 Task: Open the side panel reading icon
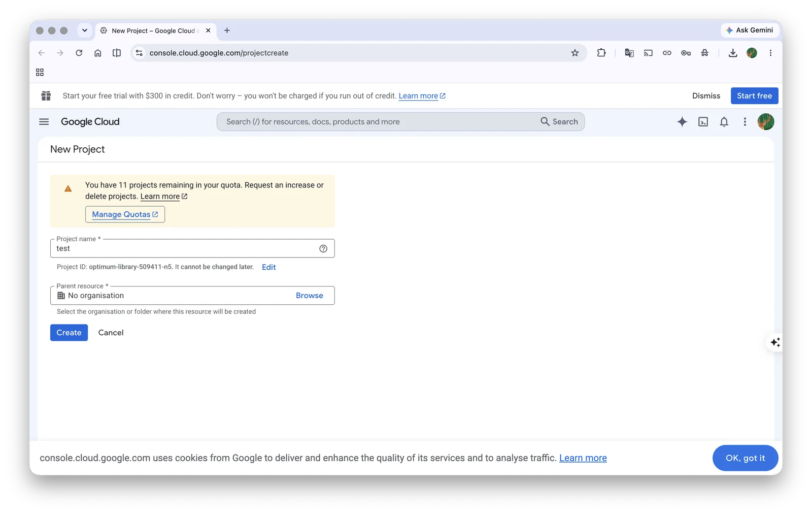[117, 53]
